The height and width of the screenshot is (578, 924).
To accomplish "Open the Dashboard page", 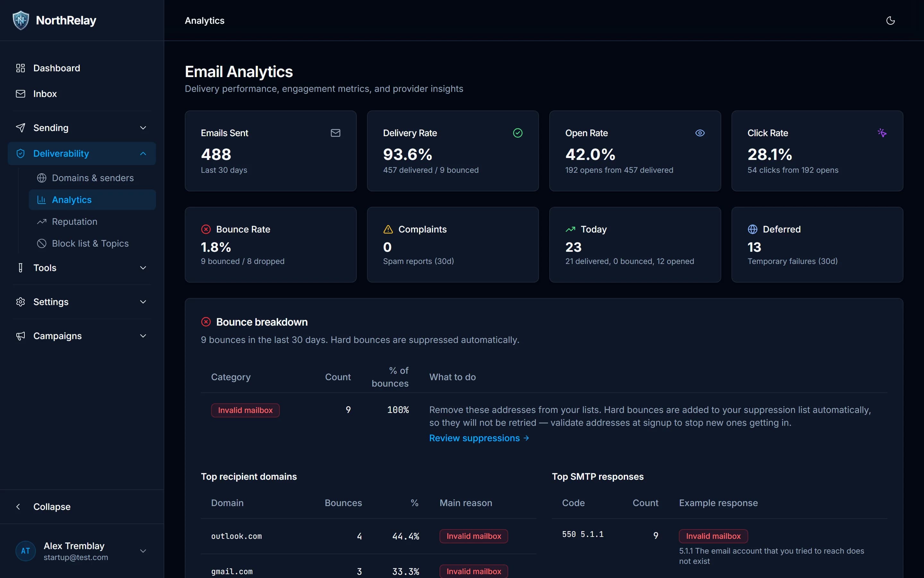I will coord(82,68).
